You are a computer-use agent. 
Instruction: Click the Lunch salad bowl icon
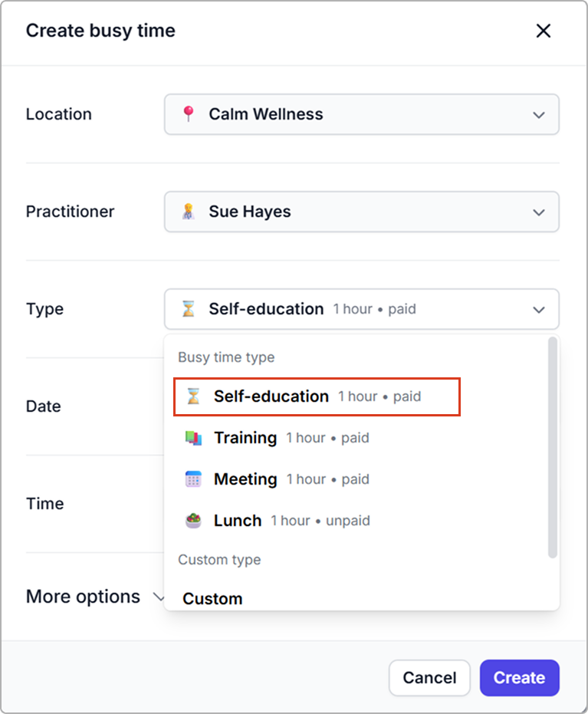193,521
